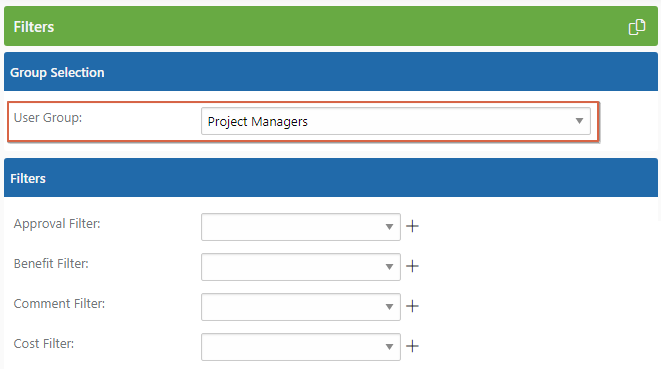Image resolution: width=661 pixels, height=369 pixels.
Task: Click the plus icon beside Benefit Filter
Action: [x=412, y=266]
